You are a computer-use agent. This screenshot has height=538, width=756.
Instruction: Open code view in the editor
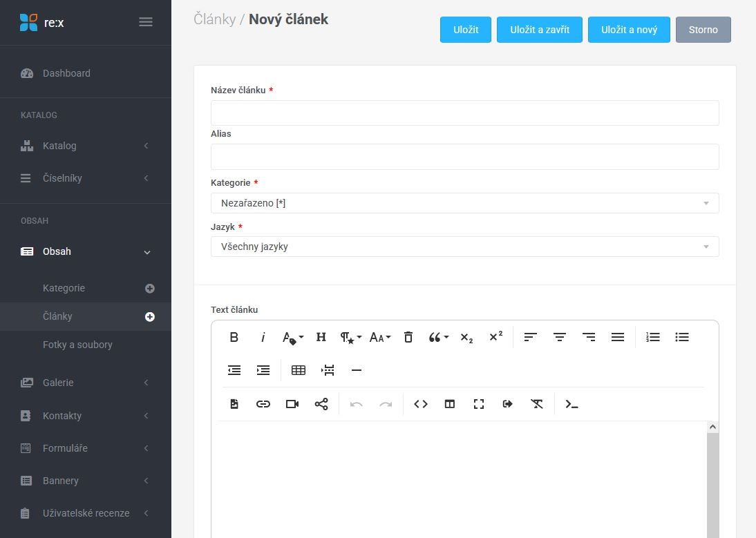click(421, 404)
